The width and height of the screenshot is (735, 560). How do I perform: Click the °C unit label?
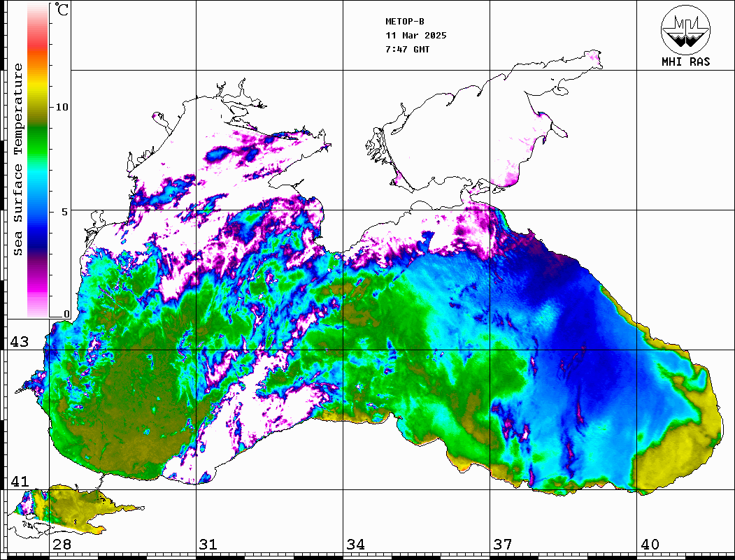pyautogui.click(x=62, y=9)
